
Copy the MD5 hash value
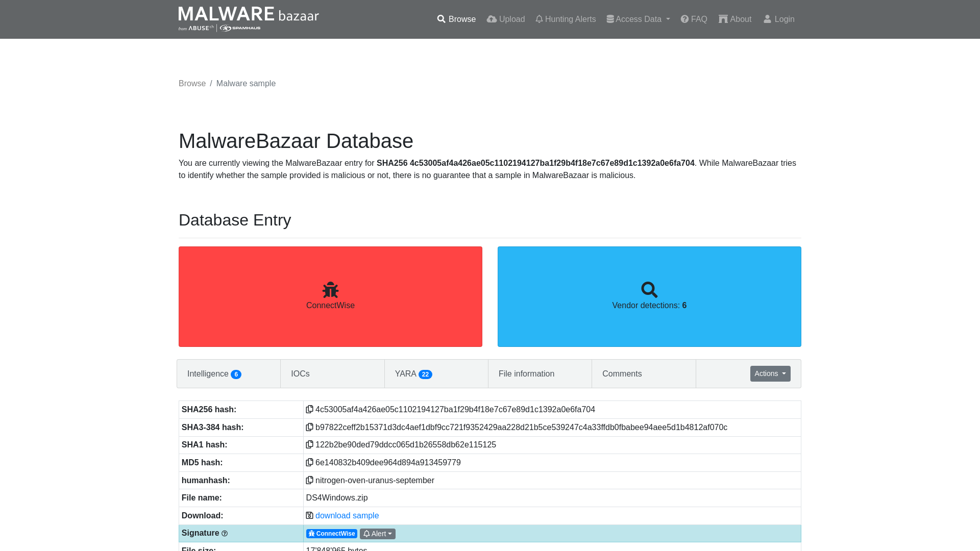[x=310, y=462]
